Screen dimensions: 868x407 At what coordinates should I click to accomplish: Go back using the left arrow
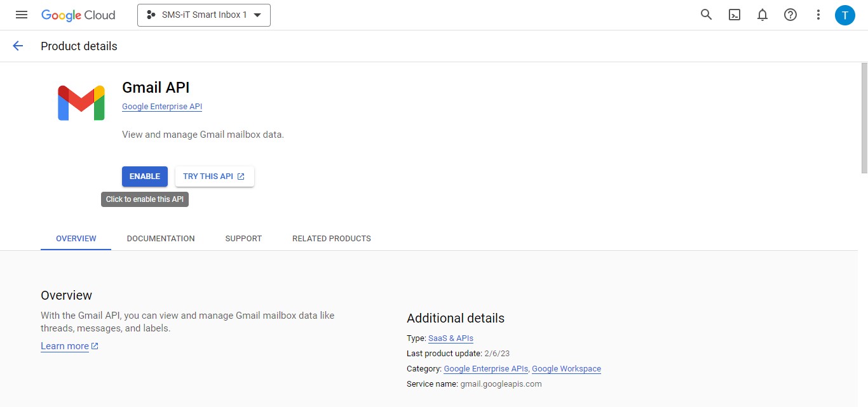(18, 46)
